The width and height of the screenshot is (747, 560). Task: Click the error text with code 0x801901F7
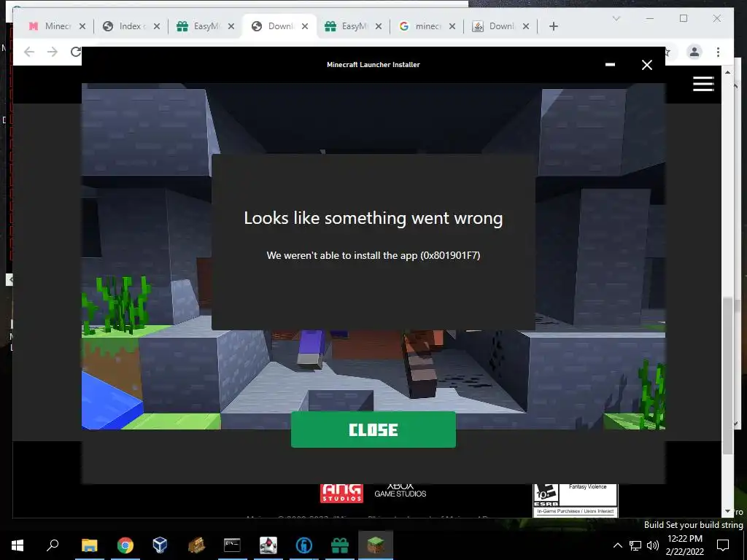373,255
